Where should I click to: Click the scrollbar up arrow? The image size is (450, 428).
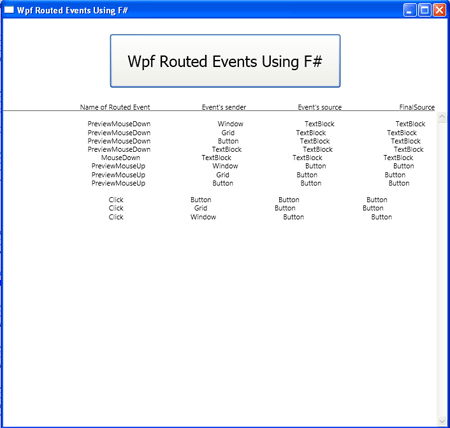442,117
